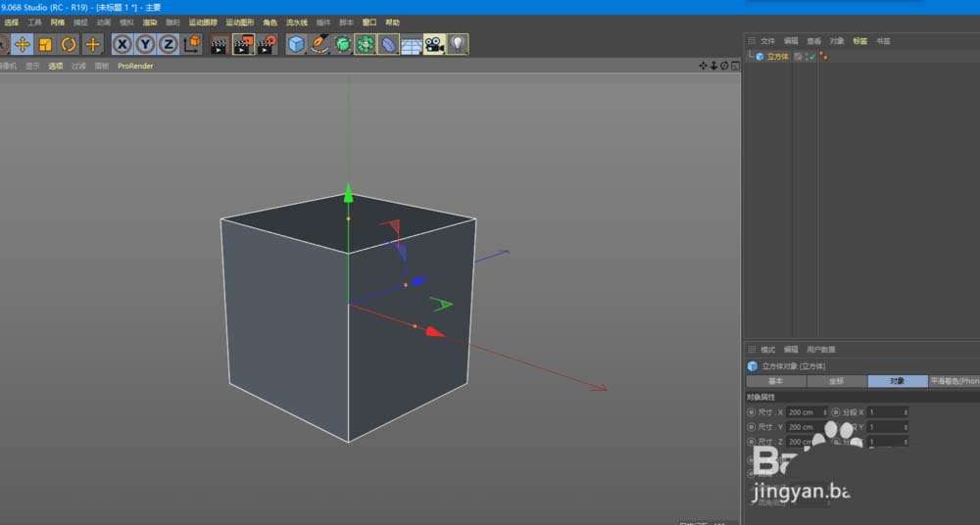Activate the Rotate tool
The width and height of the screenshot is (980, 525).
coord(69,44)
